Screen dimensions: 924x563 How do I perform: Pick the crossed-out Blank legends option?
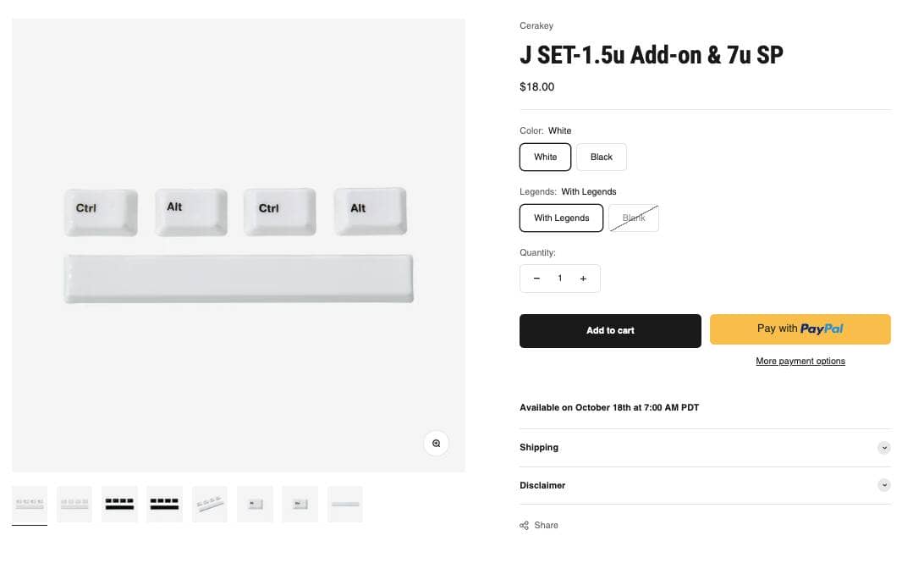pos(634,218)
